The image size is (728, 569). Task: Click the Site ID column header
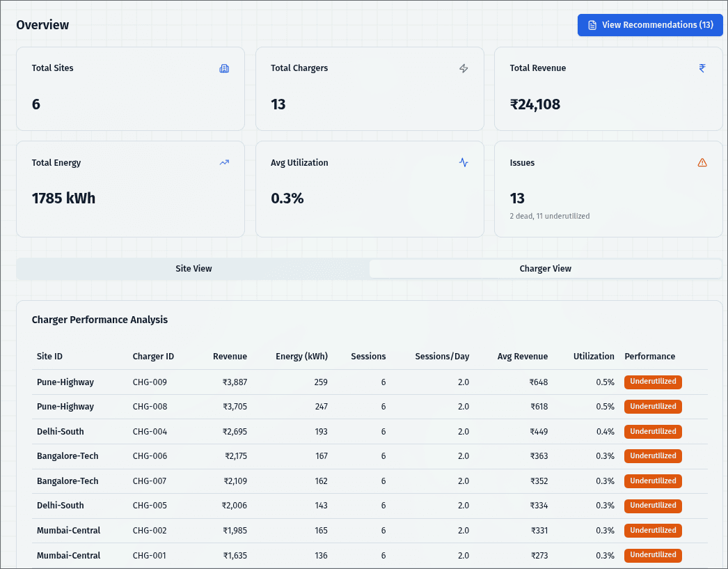[49, 357]
